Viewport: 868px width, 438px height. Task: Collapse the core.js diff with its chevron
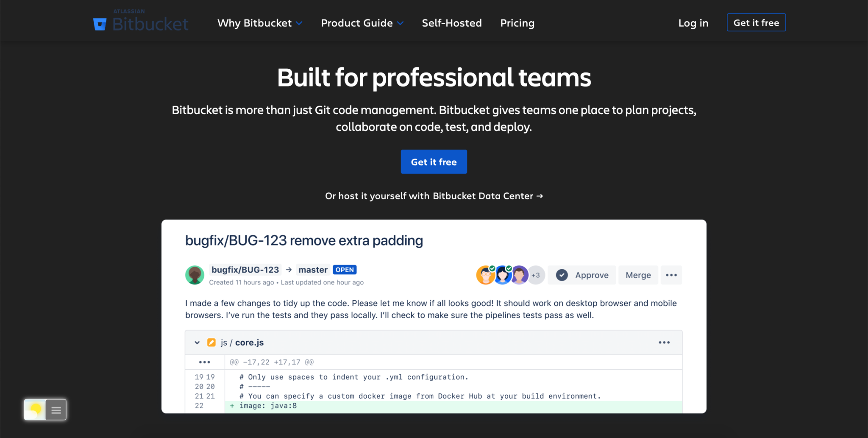click(197, 342)
